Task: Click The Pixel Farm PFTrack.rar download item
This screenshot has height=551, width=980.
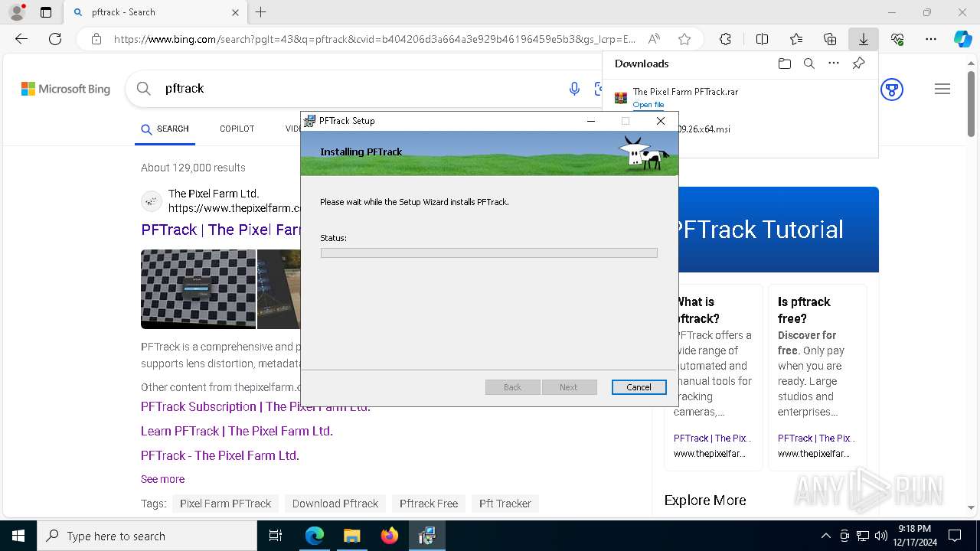Action: click(x=685, y=92)
